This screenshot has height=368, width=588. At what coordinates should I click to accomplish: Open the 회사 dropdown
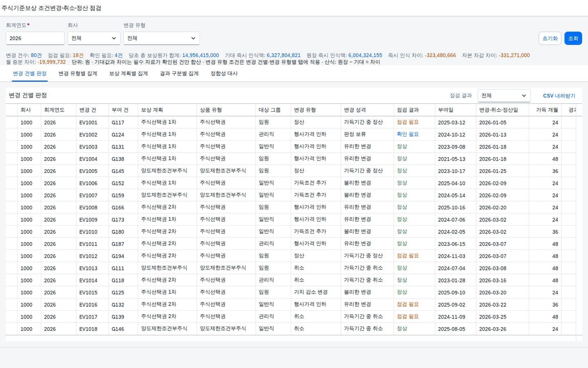click(94, 38)
